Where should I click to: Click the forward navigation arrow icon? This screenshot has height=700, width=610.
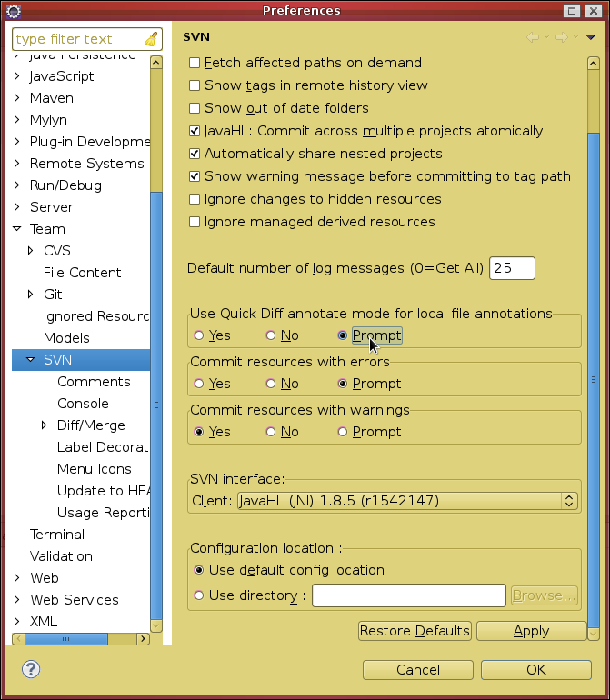(561, 37)
